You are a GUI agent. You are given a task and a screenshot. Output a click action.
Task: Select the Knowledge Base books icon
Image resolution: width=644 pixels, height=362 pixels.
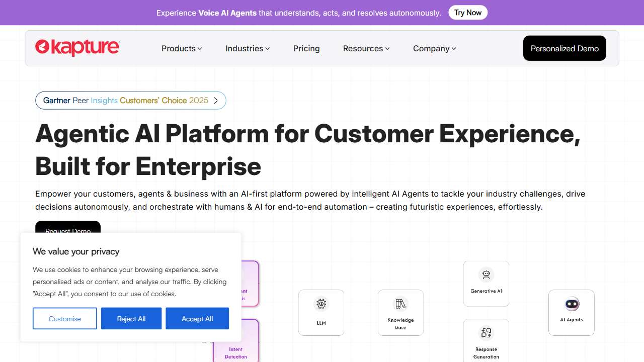tap(400, 304)
